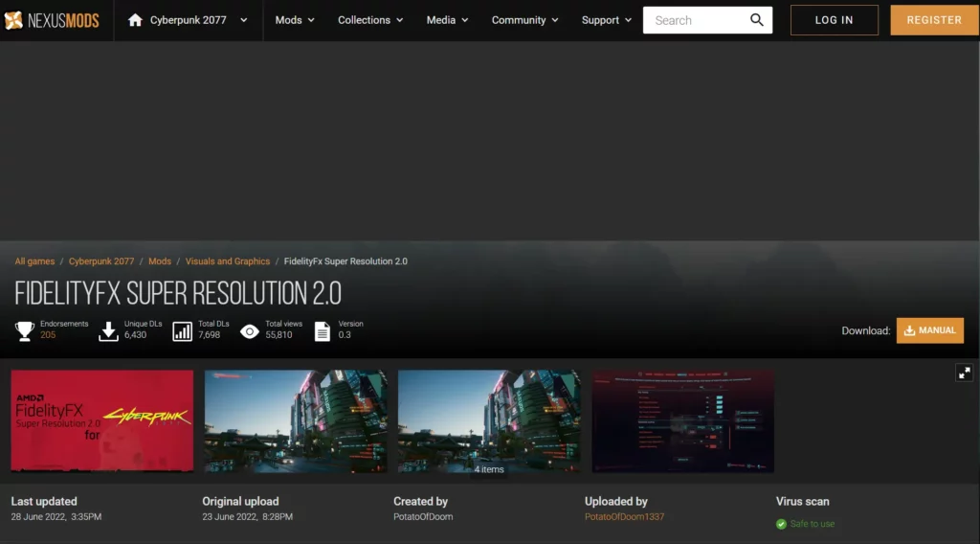The height and width of the screenshot is (544, 980).
Task: Open the Support menu
Action: coord(607,20)
